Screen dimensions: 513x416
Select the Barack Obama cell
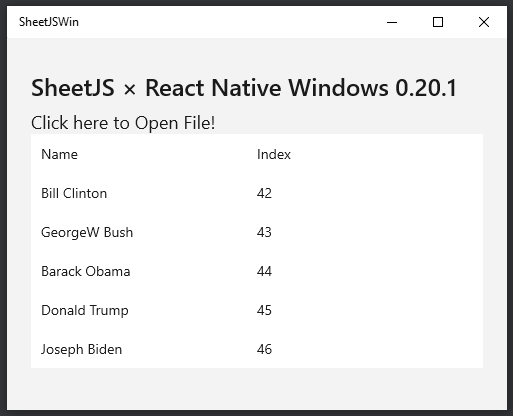(x=86, y=271)
